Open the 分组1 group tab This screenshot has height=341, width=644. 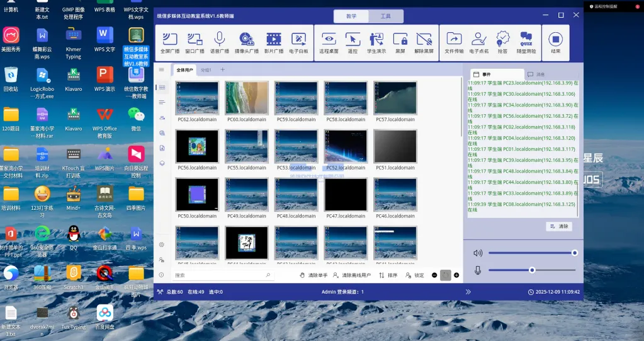tap(206, 70)
